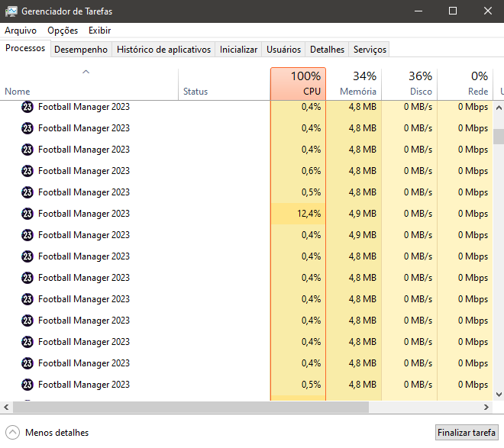
Task: Open the Serviços tab
Action: (x=370, y=50)
